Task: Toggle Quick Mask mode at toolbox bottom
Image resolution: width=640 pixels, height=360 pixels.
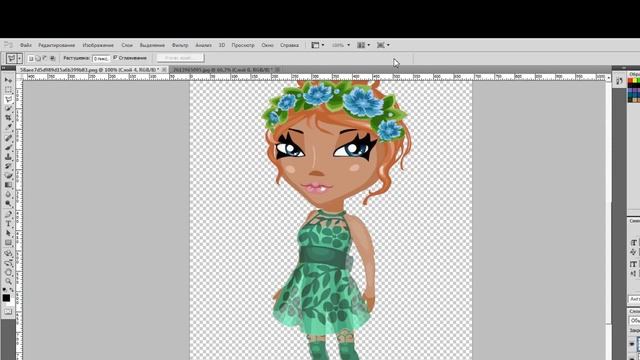Action: [8, 312]
